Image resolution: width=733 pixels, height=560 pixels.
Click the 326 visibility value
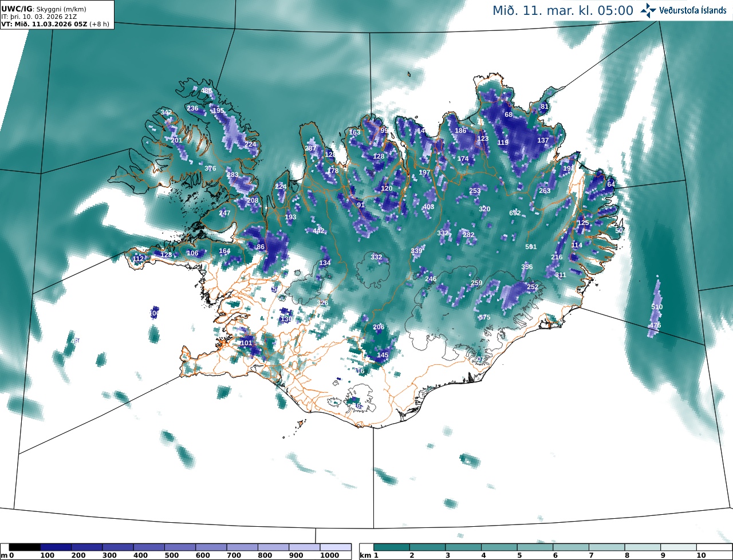click(322, 303)
